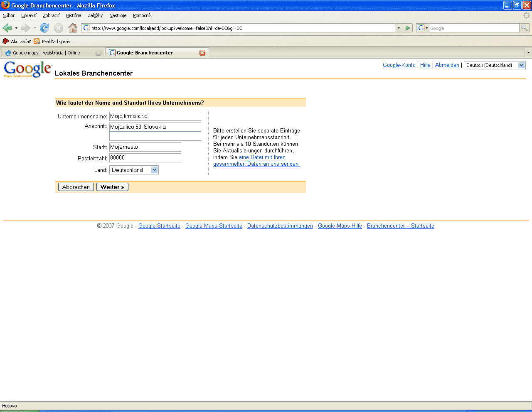This screenshot has height=412, width=532.
Task: Reload the page with the refresh icon
Action: coord(44,28)
